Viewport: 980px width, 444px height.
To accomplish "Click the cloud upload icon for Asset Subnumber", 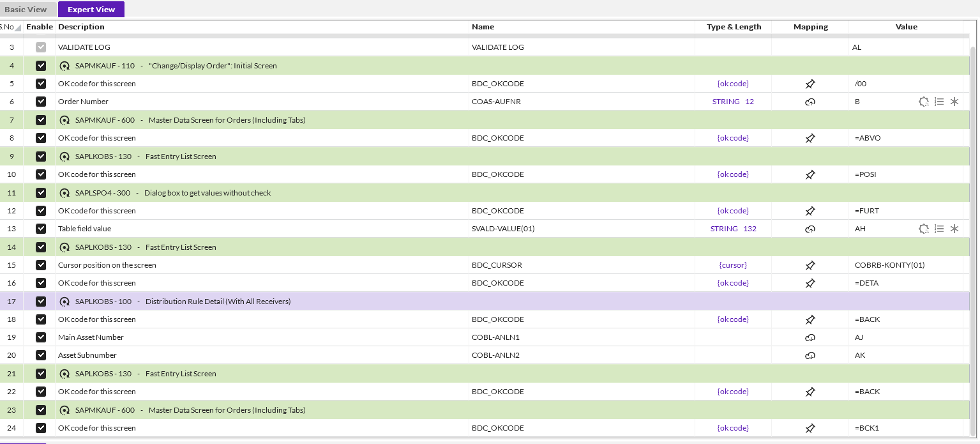I will (810, 355).
